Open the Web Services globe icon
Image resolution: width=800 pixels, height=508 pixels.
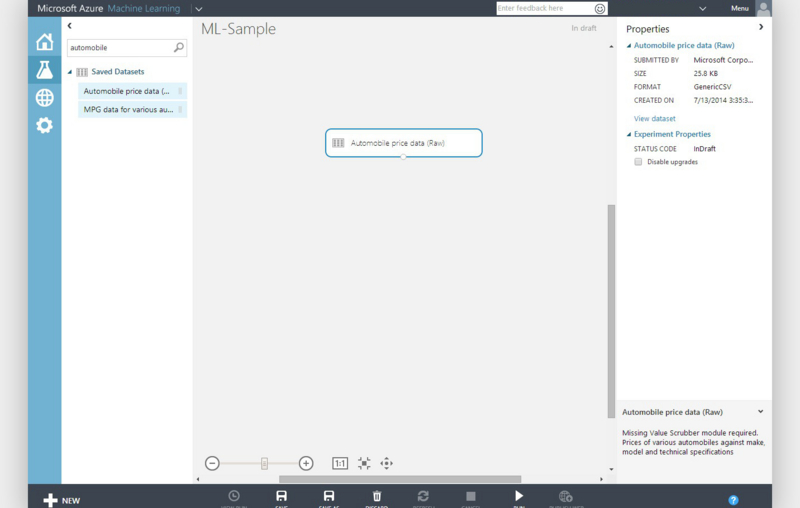[x=44, y=97]
